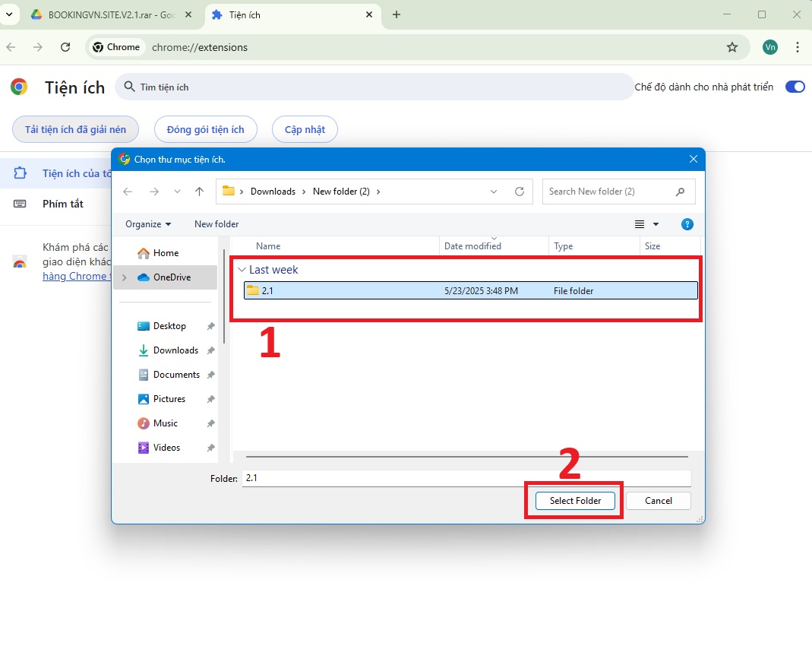The width and height of the screenshot is (812, 662).
Task: Click the Select Folder button
Action: pos(575,500)
